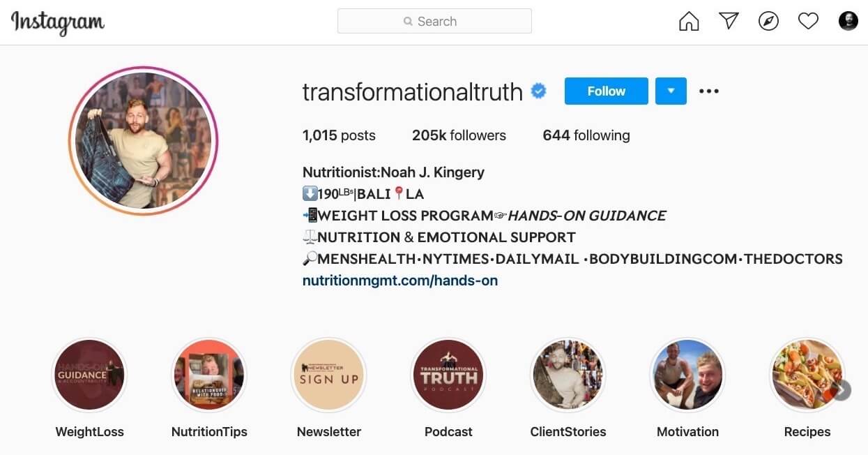Image resolution: width=868 pixels, height=455 pixels.
Task: Open the Recipes highlight
Action: (x=807, y=375)
